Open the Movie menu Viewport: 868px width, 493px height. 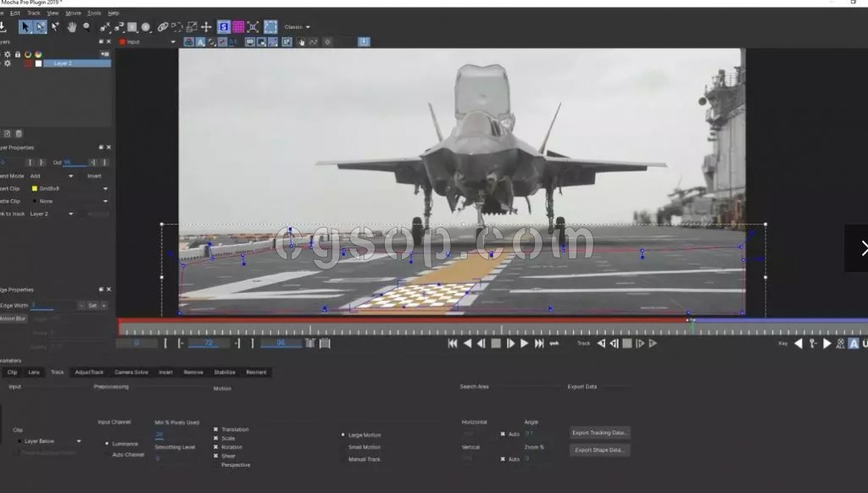pos(73,13)
